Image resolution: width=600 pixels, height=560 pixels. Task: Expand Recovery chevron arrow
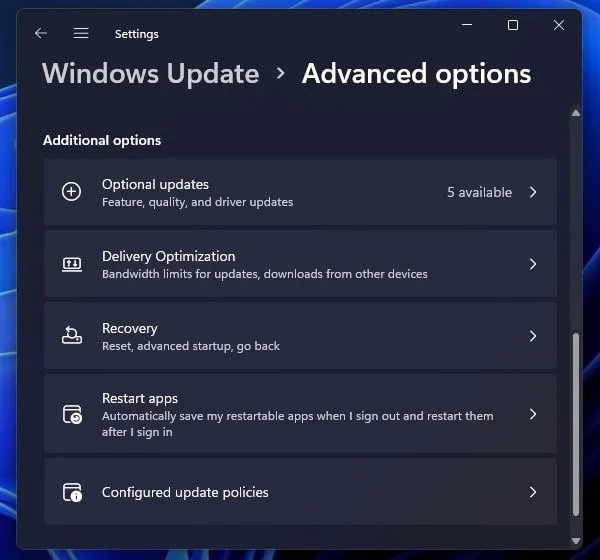533,336
